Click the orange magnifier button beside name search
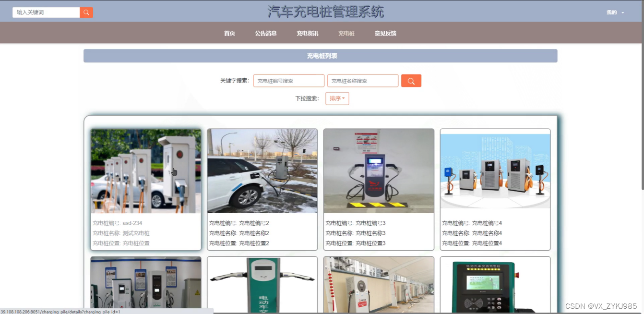644x314 pixels. tap(411, 81)
